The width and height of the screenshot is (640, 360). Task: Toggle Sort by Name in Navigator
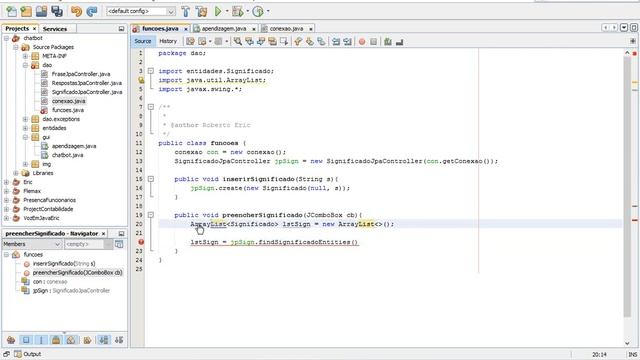tap(104, 340)
